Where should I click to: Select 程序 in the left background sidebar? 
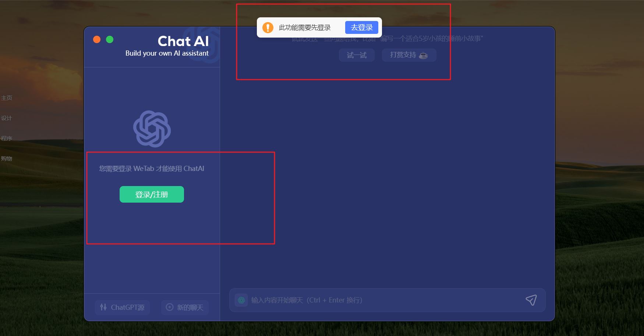coord(7,139)
